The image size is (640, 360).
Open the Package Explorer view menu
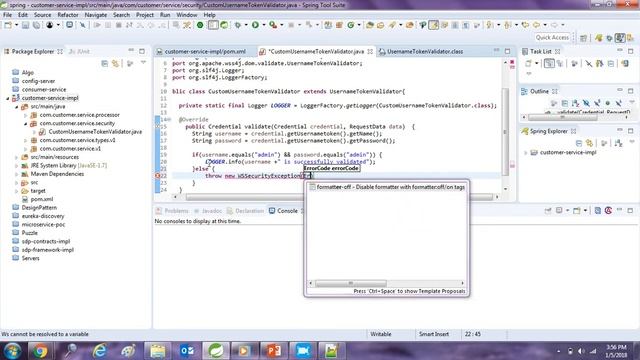pos(143,63)
